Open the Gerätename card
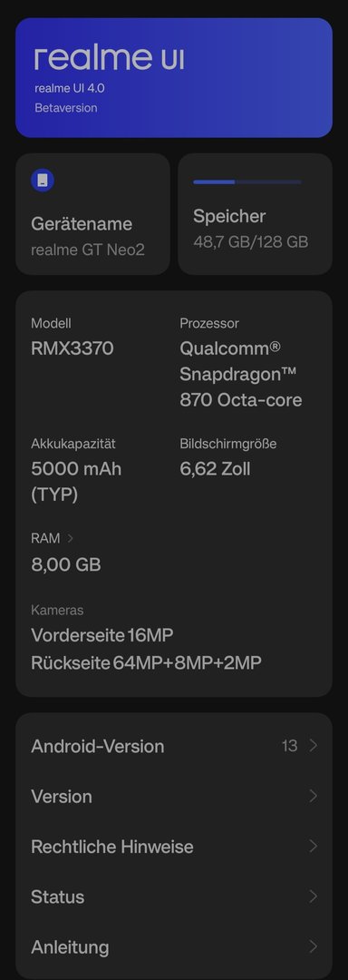The image size is (348, 980). (x=93, y=214)
